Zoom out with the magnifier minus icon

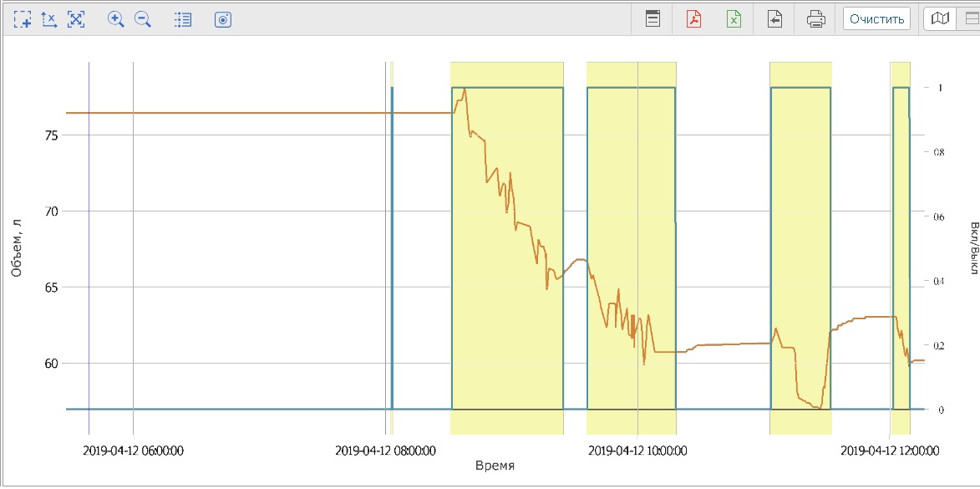(143, 19)
